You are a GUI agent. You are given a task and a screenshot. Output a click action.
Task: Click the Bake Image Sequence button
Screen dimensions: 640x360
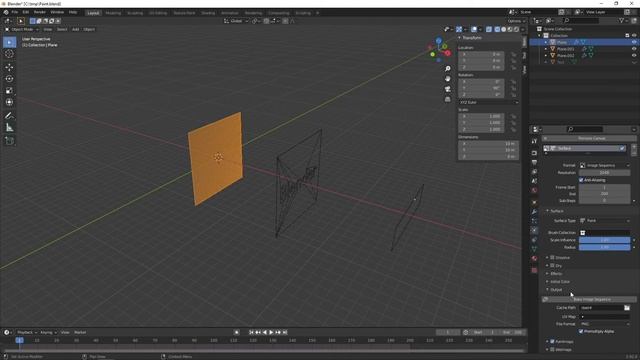(x=590, y=300)
